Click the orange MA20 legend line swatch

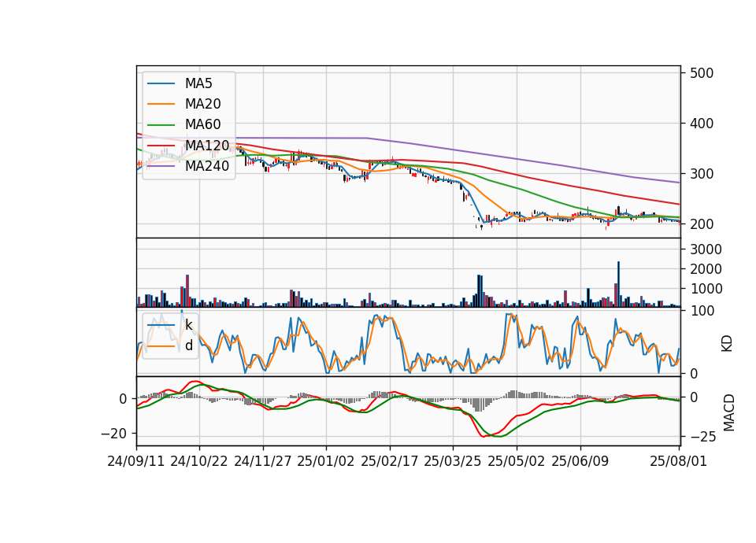pos(161,104)
